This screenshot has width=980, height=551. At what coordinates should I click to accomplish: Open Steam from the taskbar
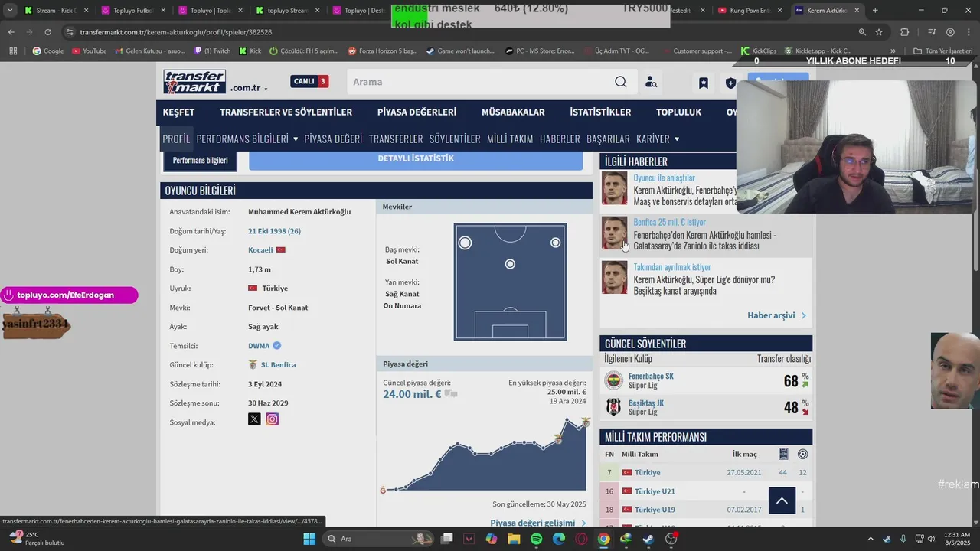(x=648, y=539)
